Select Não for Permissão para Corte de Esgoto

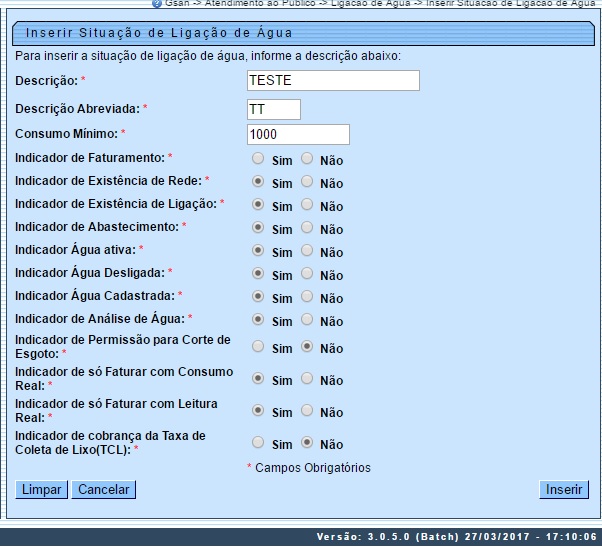307,347
